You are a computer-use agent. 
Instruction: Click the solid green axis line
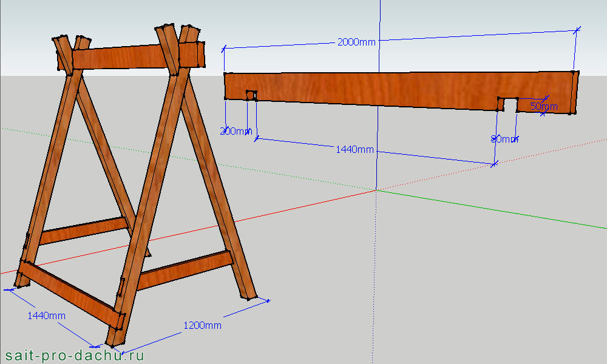pos(486,211)
